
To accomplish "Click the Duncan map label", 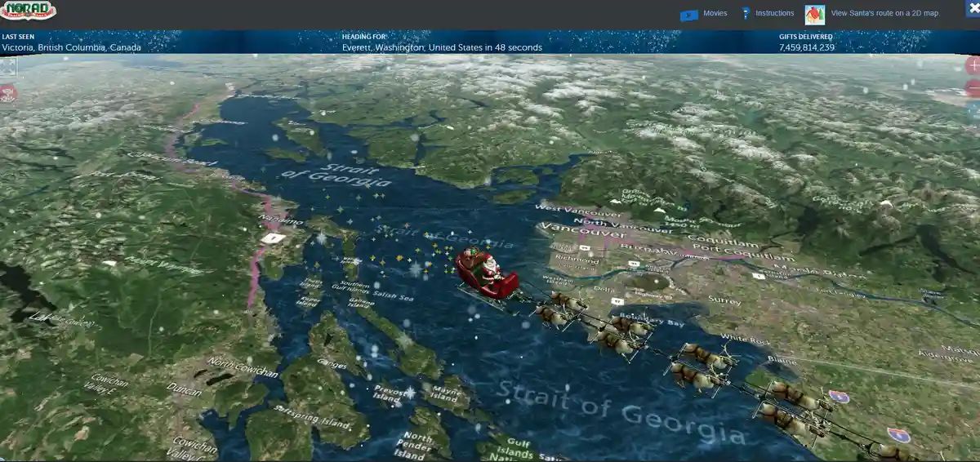I will 184,391.
